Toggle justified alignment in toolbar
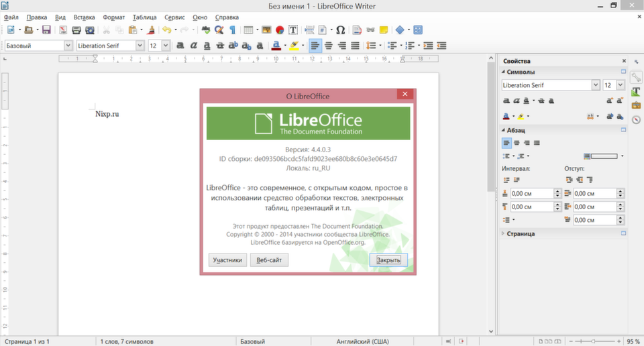The height and width of the screenshot is (346, 644). click(356, 46)
